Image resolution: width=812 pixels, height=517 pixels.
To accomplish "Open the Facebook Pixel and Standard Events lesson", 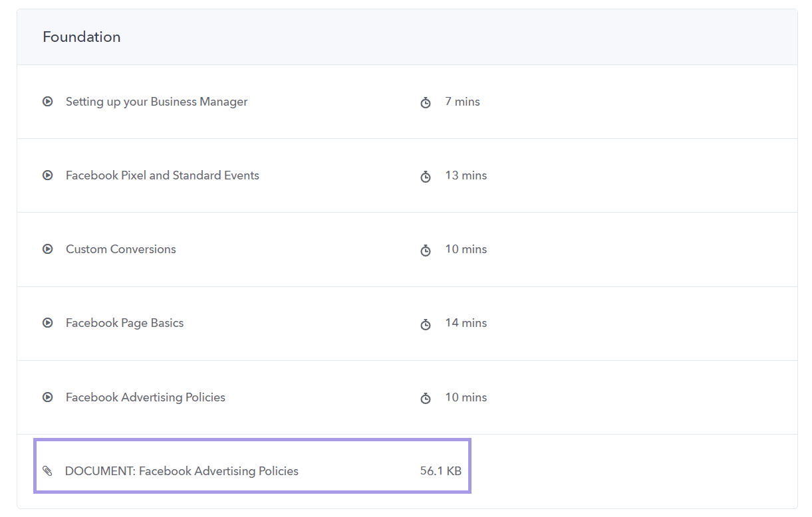I will point(162,175).
